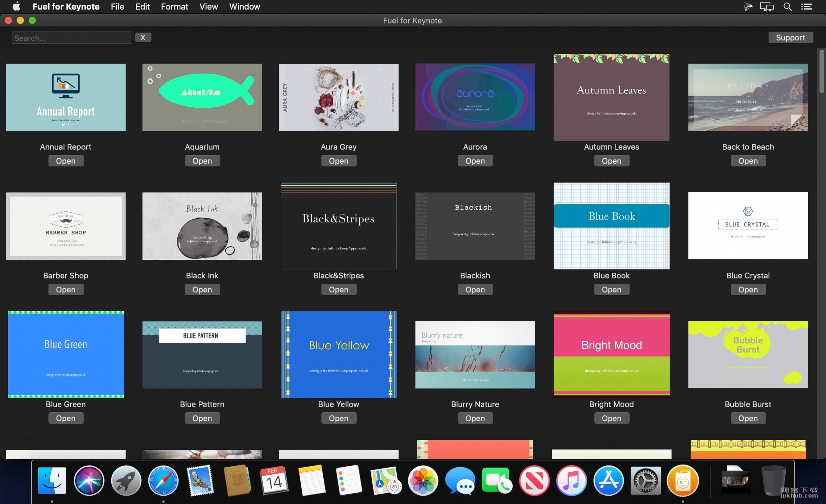Viewport: 826px width, 504px height.
Task: Open the Format menu
Action: coord(174,6)
